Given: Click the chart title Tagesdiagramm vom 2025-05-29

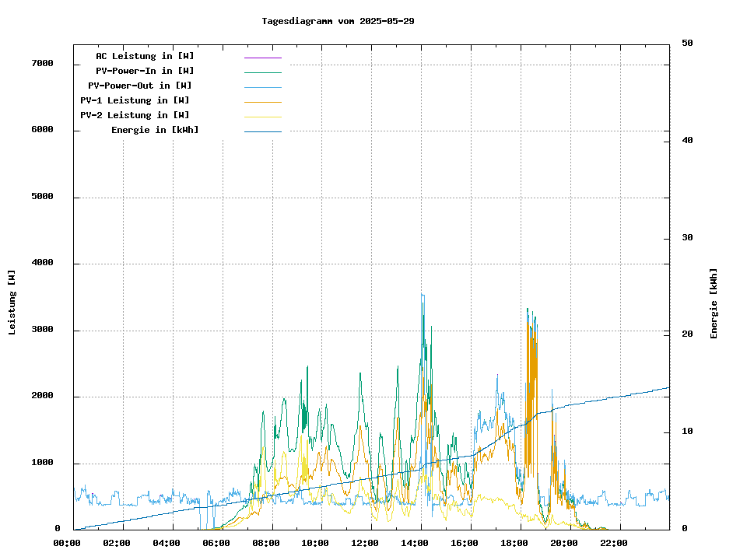Looking at the screenshot, I should (338, 21).
